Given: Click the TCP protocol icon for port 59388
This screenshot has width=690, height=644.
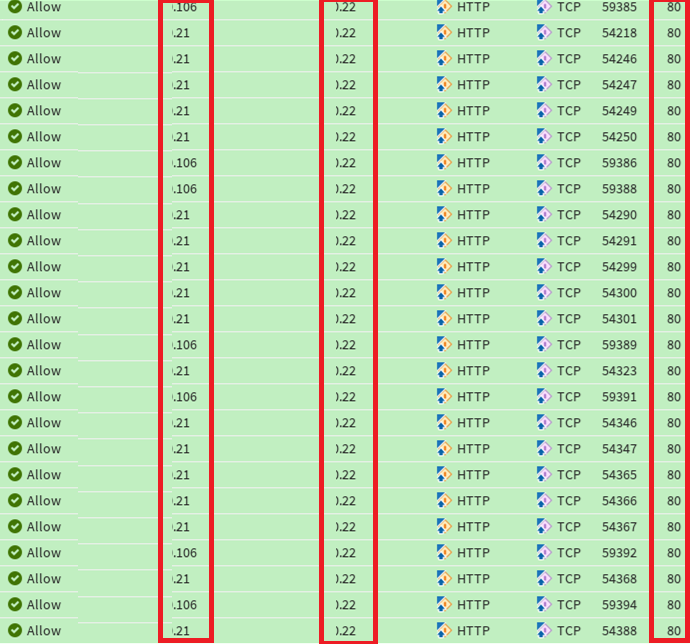Looking at the screenshot, I should tap(544, 189).
